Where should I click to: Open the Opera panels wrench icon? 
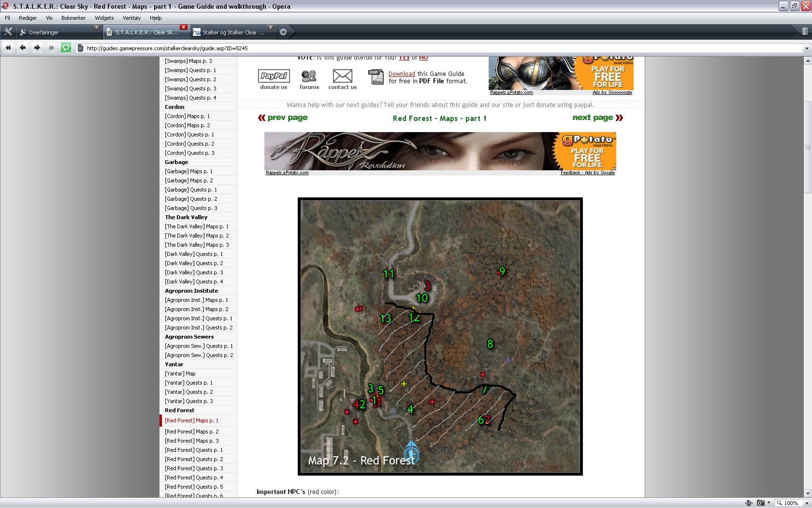pos(8,32)
